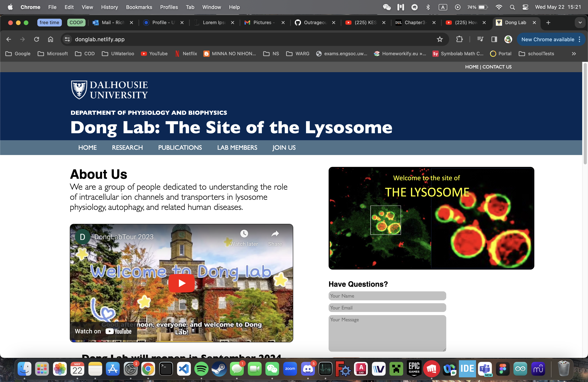
Task: Bookmark this page with the star icon
Action: coord(439,39)
